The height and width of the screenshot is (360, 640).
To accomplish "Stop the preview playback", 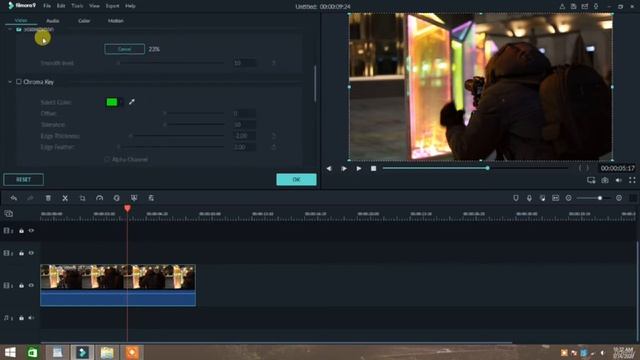I will tap(373, 168).
